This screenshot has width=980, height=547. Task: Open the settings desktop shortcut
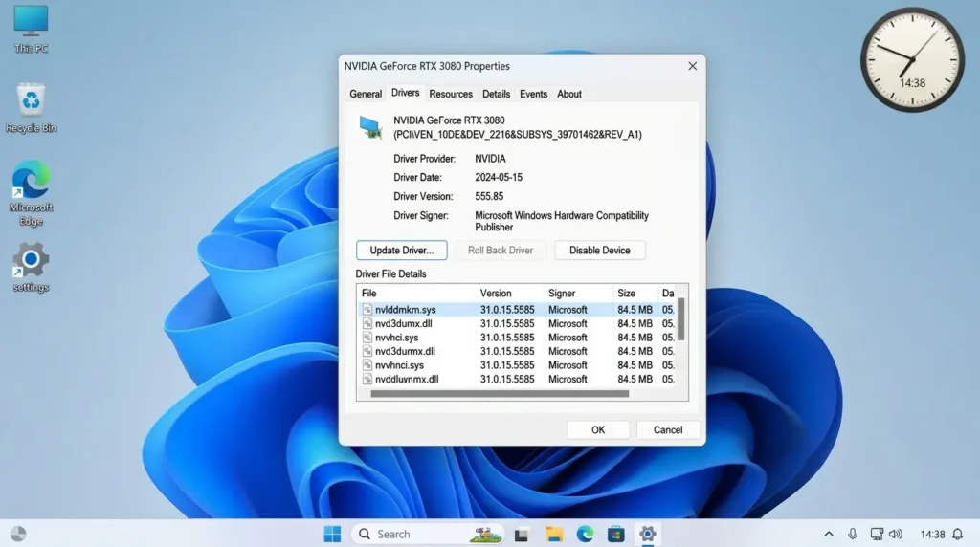[31, 267]
